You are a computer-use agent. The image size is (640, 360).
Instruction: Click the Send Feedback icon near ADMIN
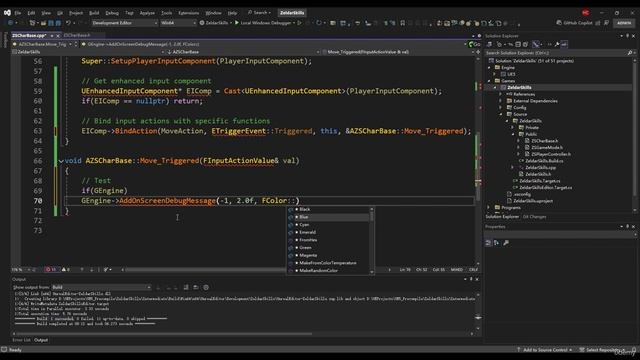606,23
